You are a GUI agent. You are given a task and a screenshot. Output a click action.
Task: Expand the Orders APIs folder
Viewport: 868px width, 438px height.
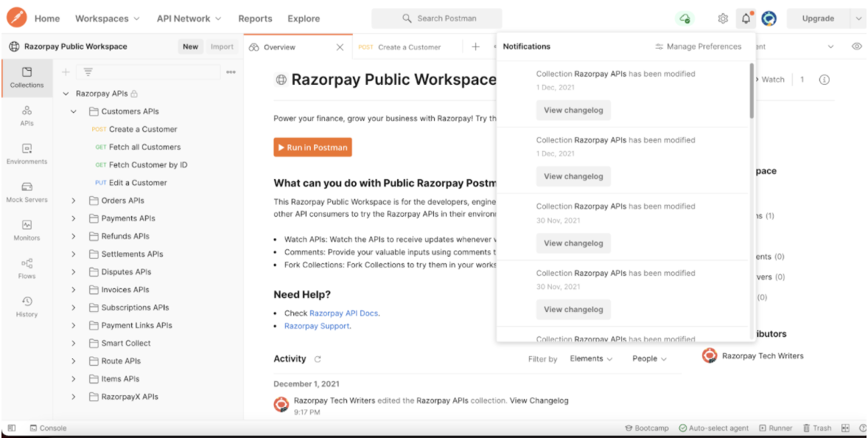(x=73, y=201)
